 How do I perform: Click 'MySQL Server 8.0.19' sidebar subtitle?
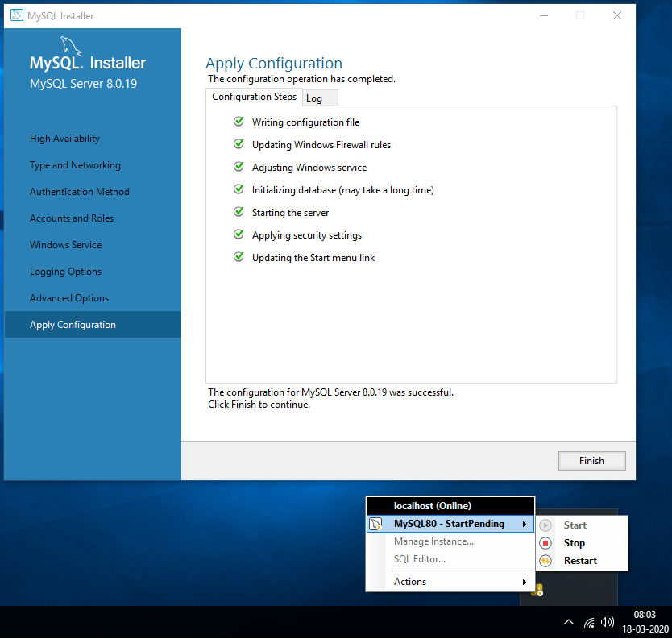[83, 84]
